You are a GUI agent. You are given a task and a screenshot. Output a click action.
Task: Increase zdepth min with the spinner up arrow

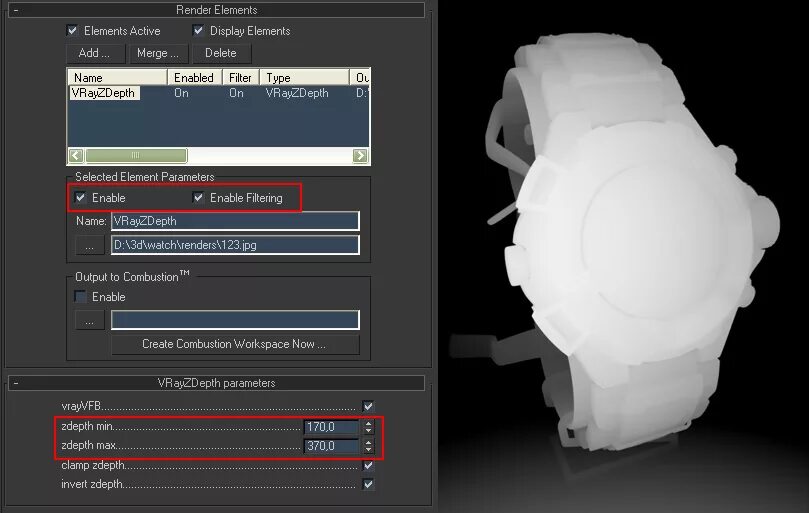coord(368,424)
